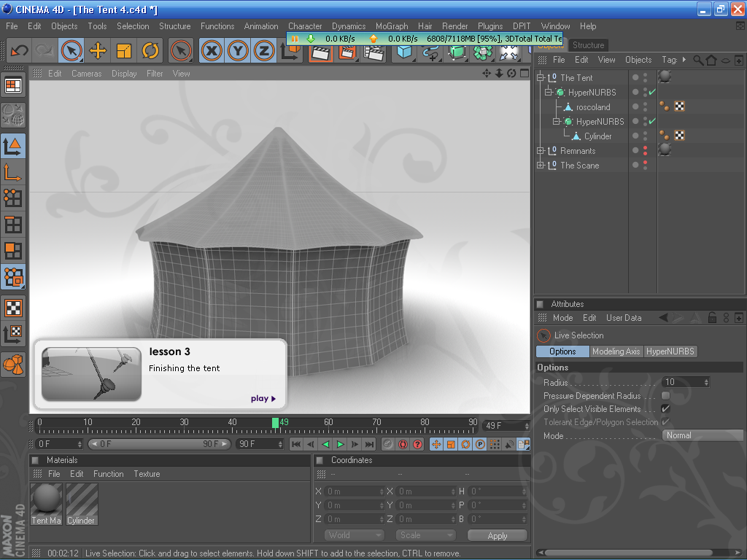Select the Cylinder material swatch
This screenshot has height=560, width=747.
[82, 504]
